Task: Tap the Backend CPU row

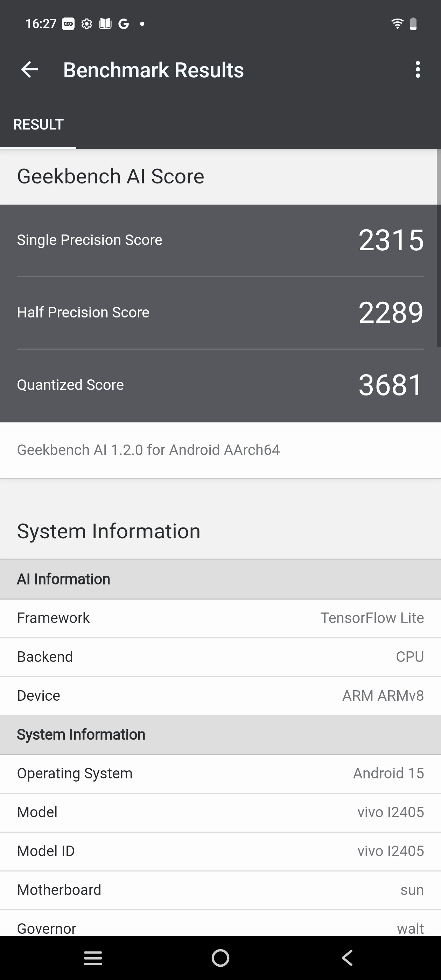Action: coord(220,657)
